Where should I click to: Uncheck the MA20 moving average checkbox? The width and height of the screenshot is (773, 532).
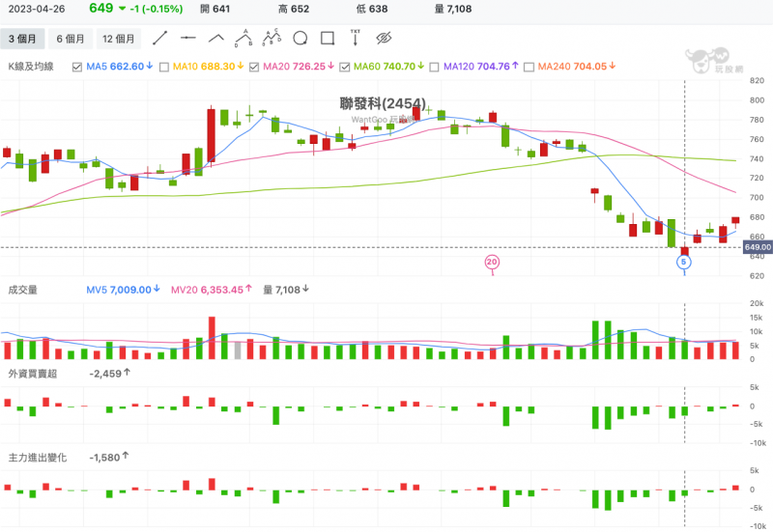point(253,67)
